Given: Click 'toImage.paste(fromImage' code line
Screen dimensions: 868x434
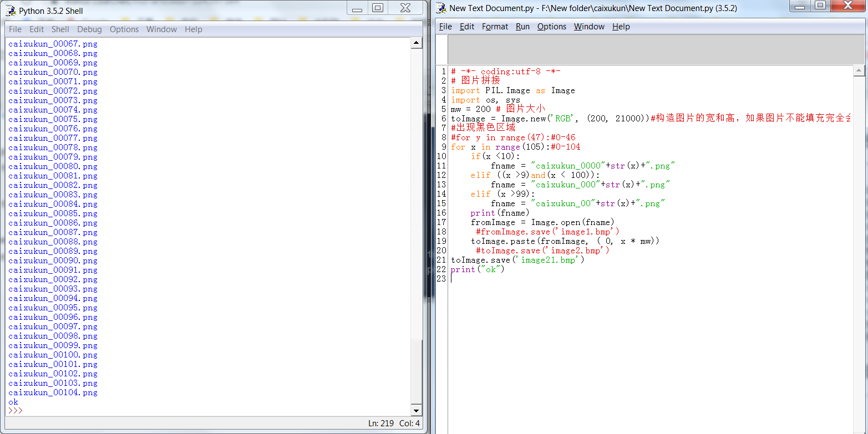Looking at the screenshot, I should (x=565, y=241).
